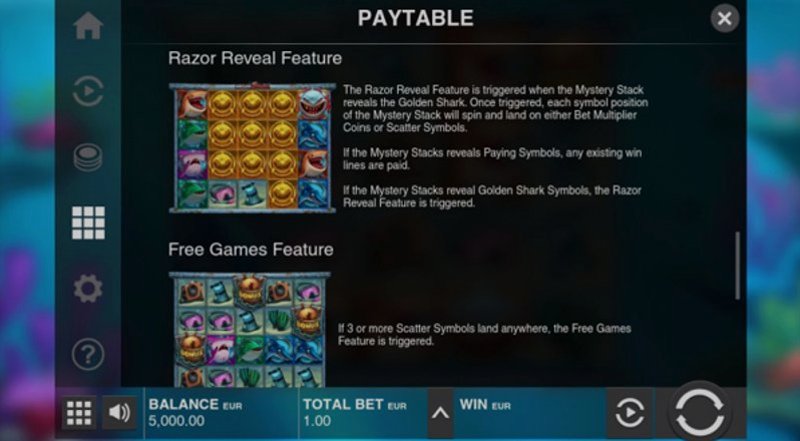Click the Free Games Feature heading
The height and width of the screenshot is (441, 800).
pyautogui.click(x=251, y=250)
